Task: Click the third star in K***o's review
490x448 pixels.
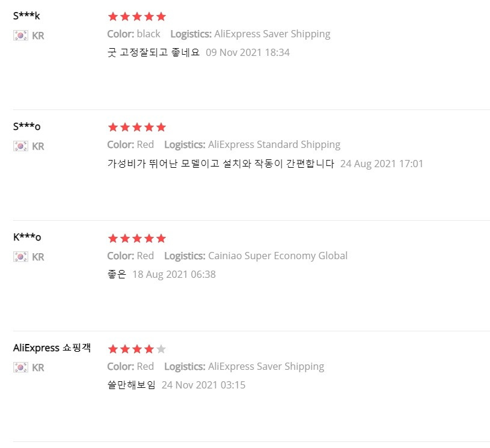Action: 137,238
